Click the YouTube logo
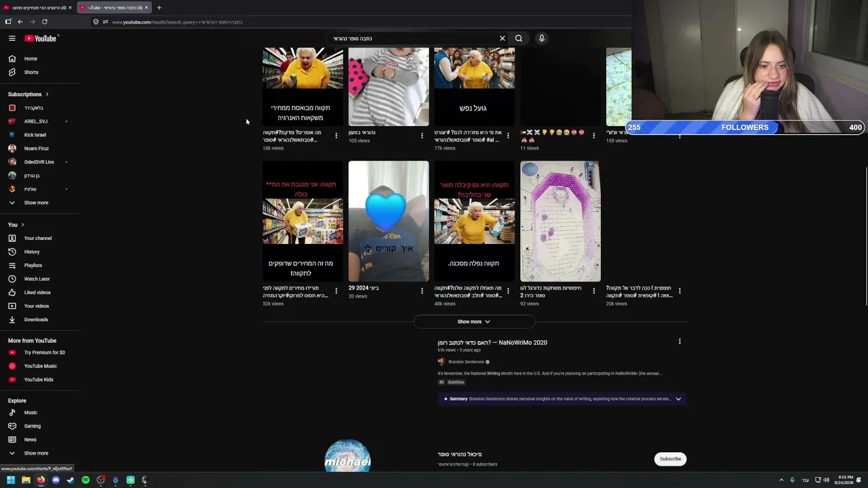Image resolution: width=868 pixels, height=488 pixels. click(x=41, y=39)
